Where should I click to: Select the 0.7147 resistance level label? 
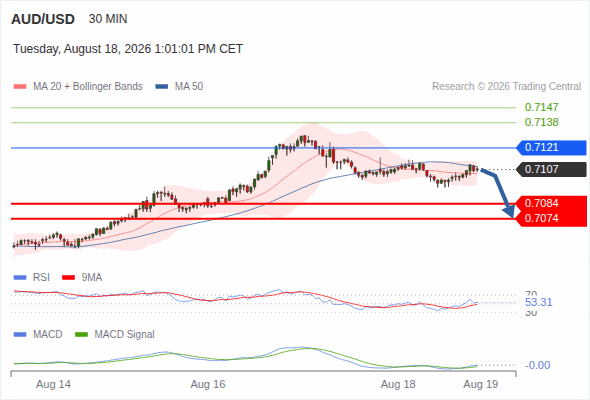(541, 108)
